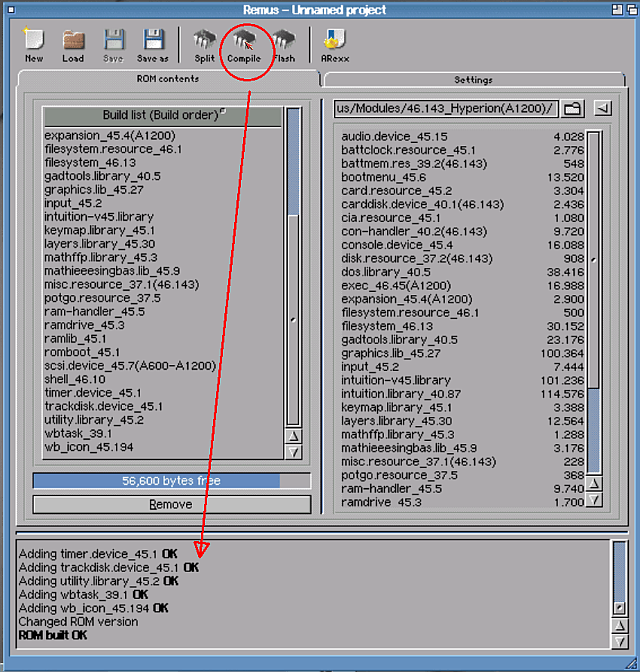Click the log output scrollbar down arrow

(x=618, y=640)
